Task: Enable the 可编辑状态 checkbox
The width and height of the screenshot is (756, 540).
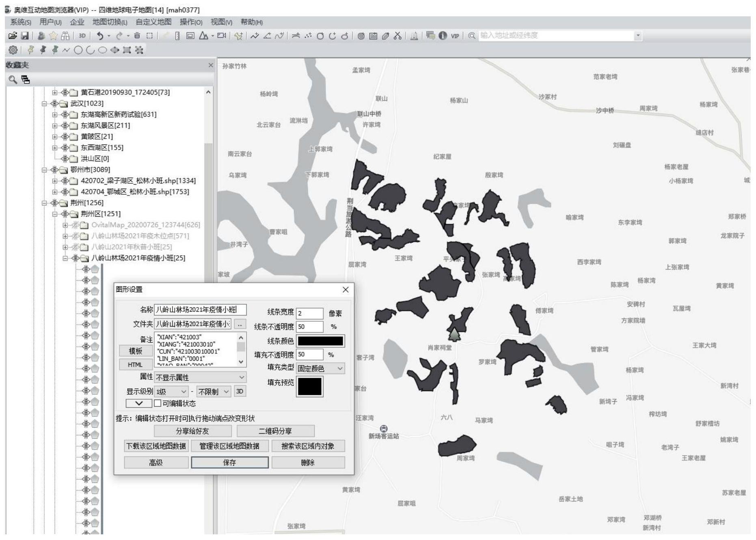Action: click(x=158, y=403)
